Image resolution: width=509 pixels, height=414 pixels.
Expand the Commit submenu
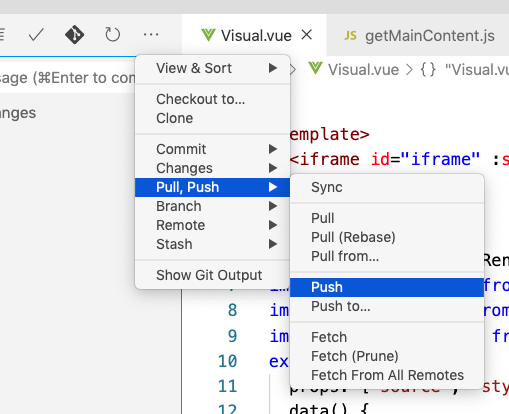tap(213, 149)
